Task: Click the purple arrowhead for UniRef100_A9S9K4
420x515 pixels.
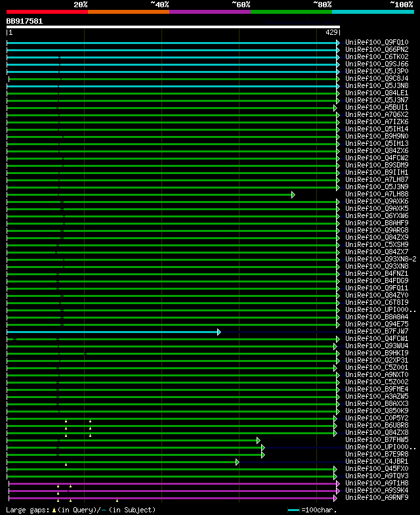Action: tap(338, 491)
